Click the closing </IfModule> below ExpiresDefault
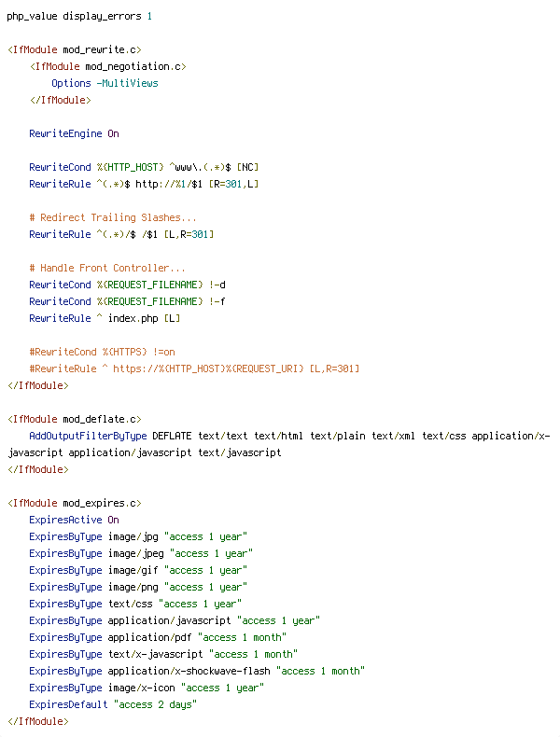Screen dimensions: 560x737 click(38, 721)
